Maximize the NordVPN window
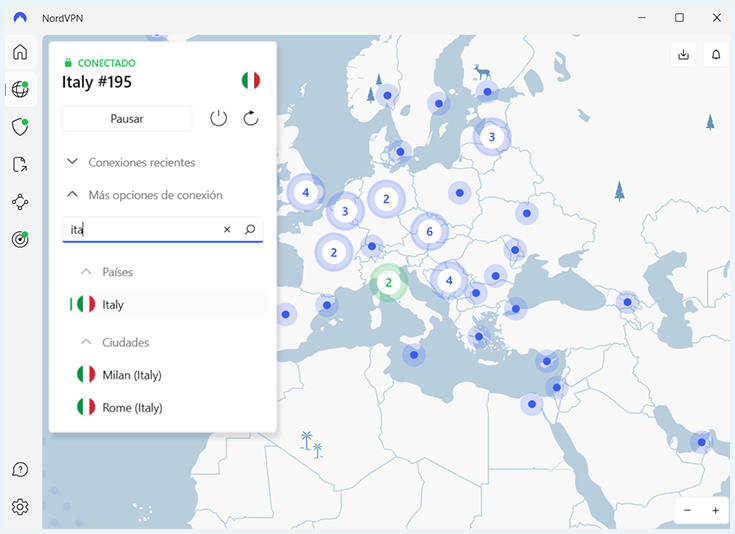Image resolution: width=735 pixels, height=534 pixels. 679,18
